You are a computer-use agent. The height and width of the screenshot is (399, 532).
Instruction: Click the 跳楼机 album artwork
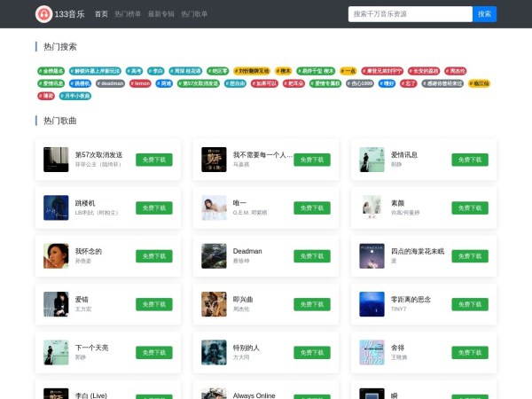[56, 207]
